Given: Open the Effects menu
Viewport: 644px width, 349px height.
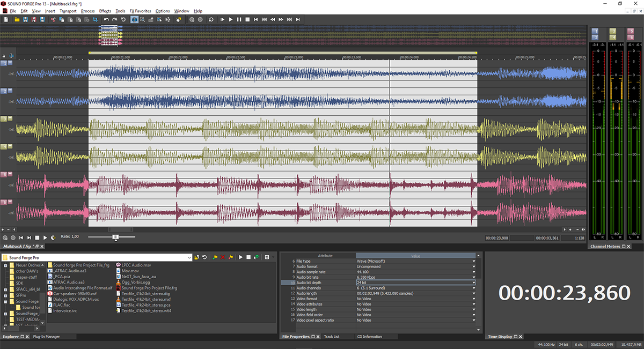Looking at the screenshot, I should point(105,11).
